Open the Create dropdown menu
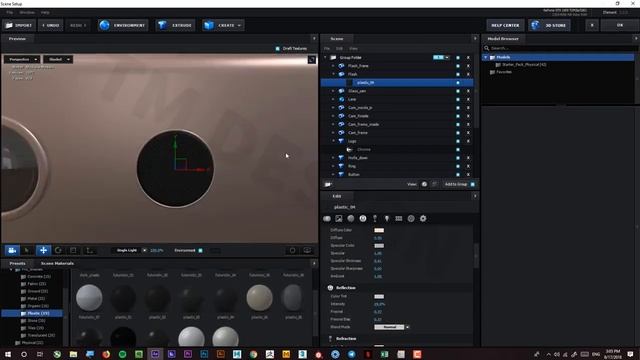This screenshot has height=360, width=640. point(223,25)
